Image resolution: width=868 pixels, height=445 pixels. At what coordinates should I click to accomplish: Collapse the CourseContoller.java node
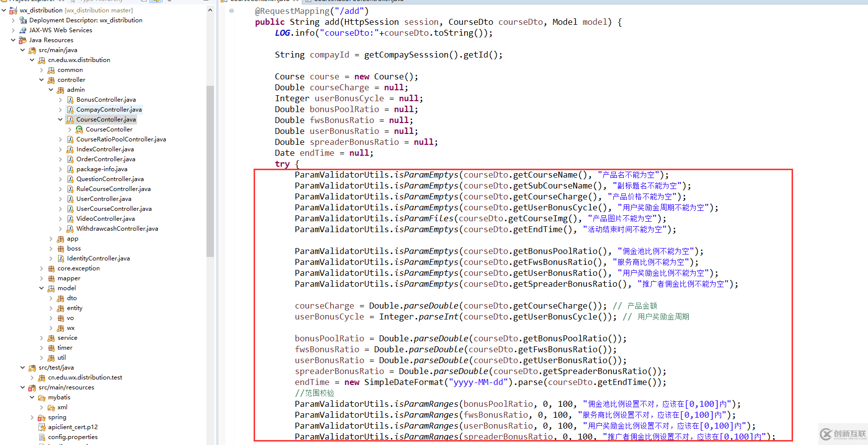(x=61, y=120)
